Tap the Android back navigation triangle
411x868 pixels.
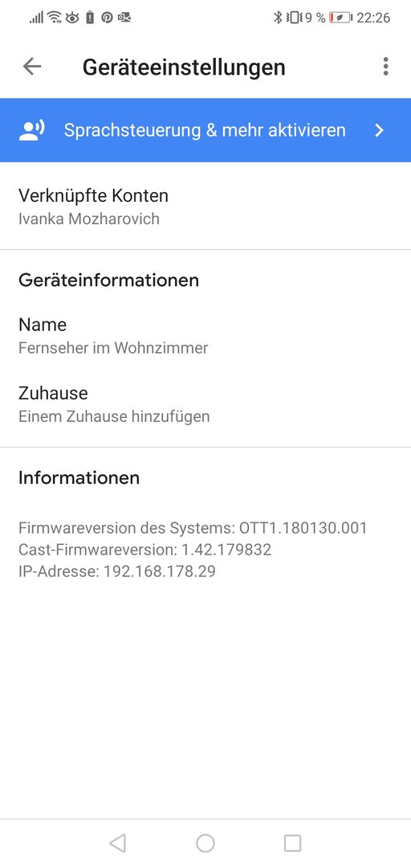[x=117, y=842]
